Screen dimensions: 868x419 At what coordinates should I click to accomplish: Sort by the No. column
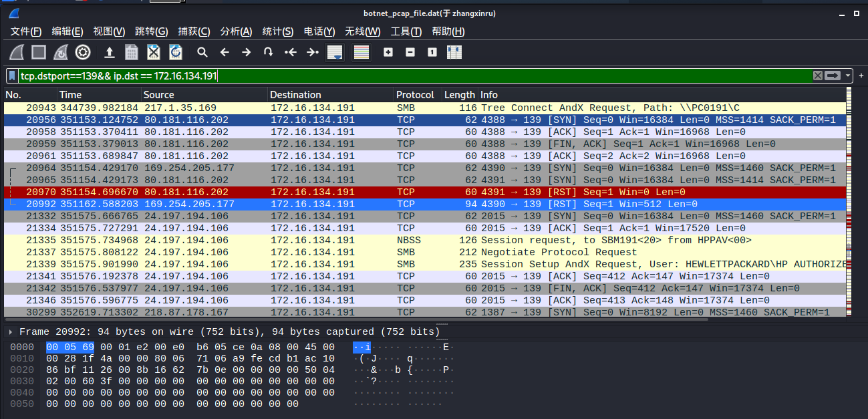pyautogui.click(x=30, y=95)
